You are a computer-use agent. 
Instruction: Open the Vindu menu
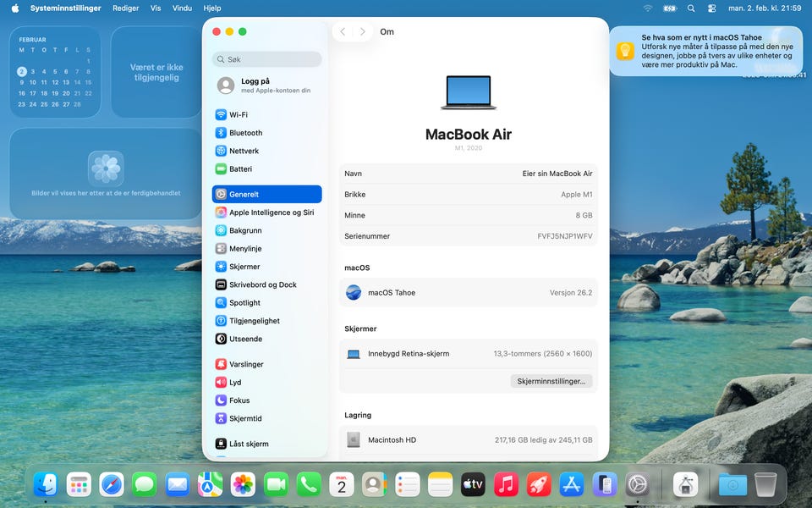182,8
